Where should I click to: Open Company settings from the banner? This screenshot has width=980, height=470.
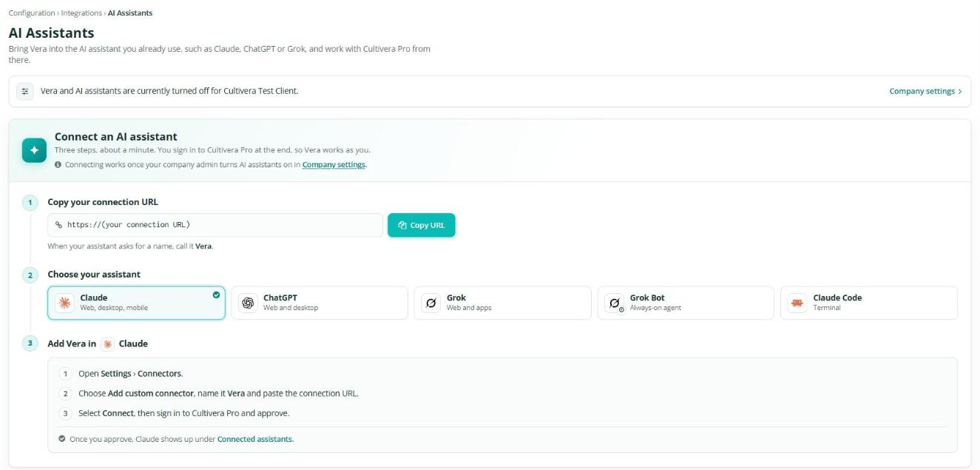click(925, 91)
